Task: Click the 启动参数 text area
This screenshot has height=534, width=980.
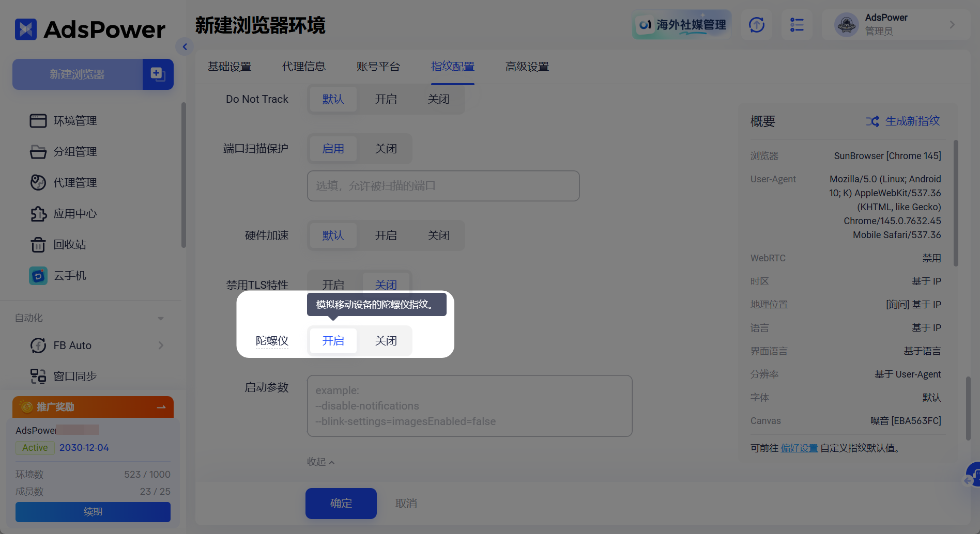Action: coord(470,406)
